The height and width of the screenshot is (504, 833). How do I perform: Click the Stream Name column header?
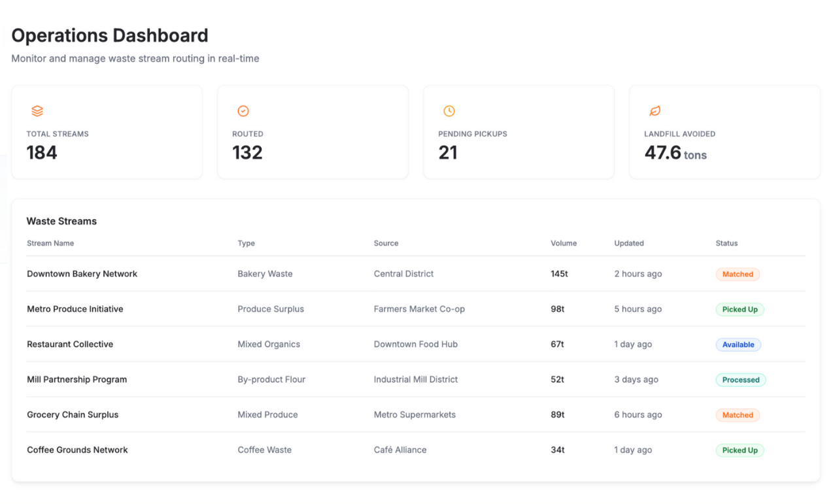[x=50, y=243]
